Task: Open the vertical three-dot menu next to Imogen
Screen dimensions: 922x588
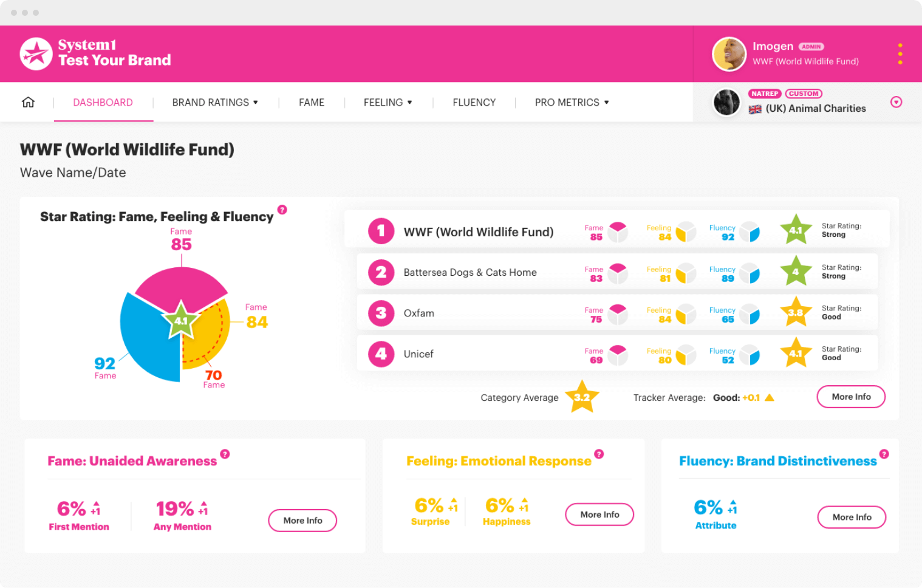Action: (x=900, y=53)
